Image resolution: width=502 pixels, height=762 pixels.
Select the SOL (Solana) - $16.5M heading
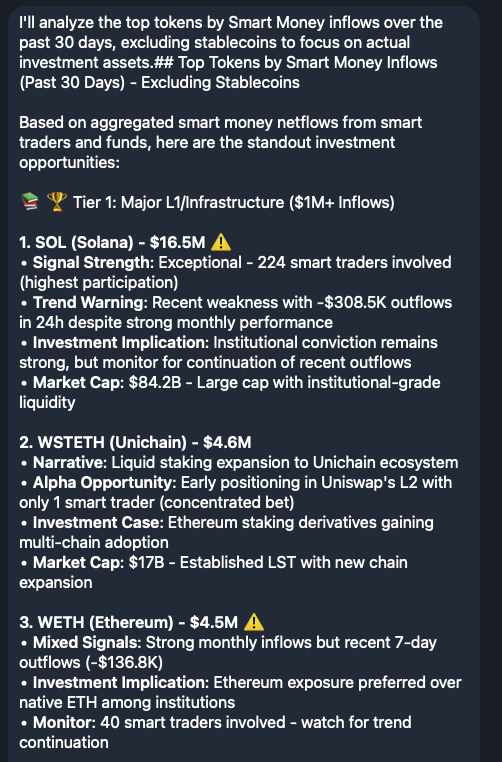(112, 242)
